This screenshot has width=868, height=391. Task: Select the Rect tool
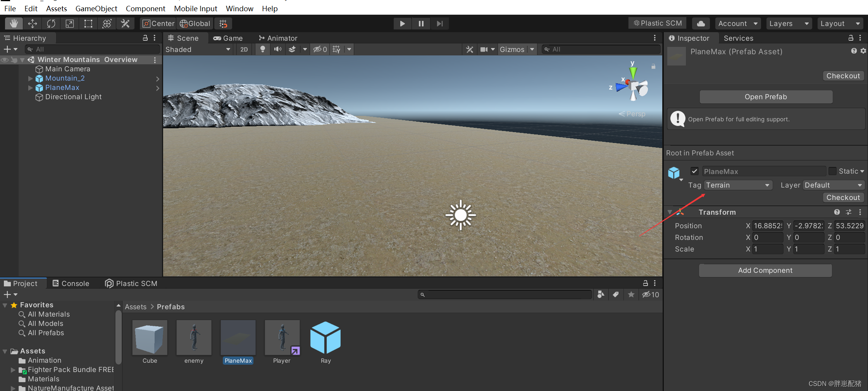pos(88,23)
